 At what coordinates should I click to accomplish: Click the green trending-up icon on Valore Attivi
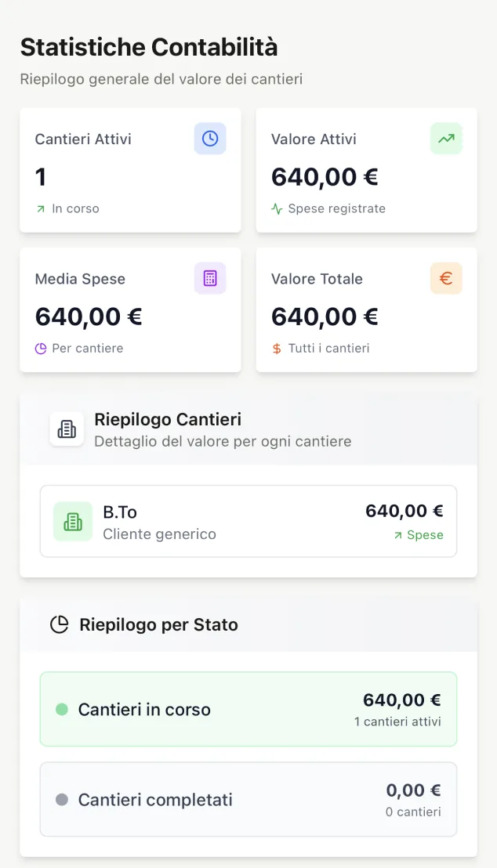(x=446, y=139)
